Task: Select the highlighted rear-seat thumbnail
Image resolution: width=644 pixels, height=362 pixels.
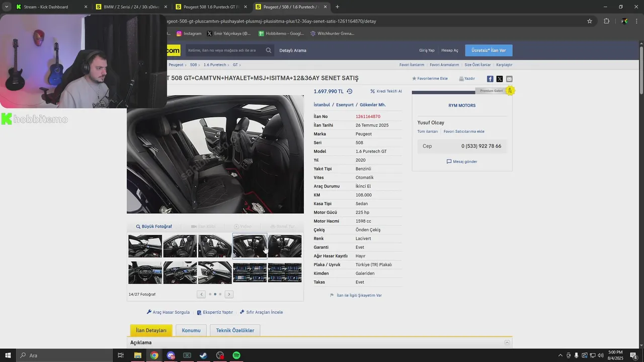Action: [x=250, y=246]
